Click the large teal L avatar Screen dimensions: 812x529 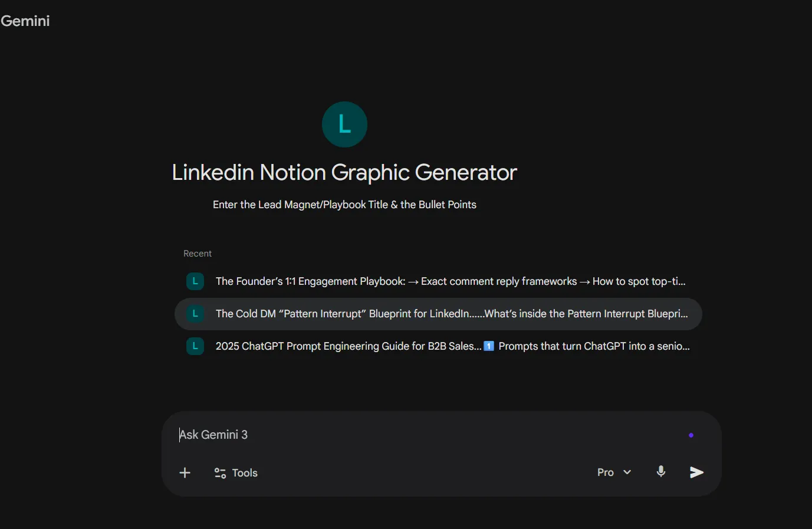344,124
